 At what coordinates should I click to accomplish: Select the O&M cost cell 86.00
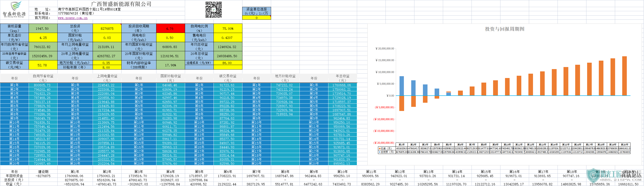tap(228, 63)
